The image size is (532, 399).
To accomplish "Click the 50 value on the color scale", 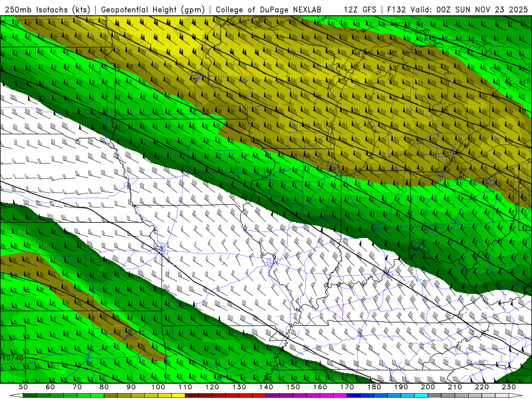I will coord(23,387).
